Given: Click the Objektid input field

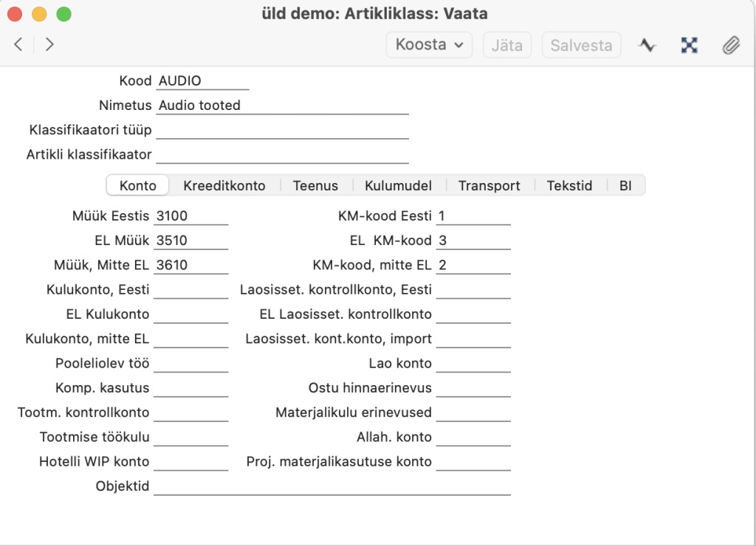Looking at the screenshot, I should click(x=331, y=486).
